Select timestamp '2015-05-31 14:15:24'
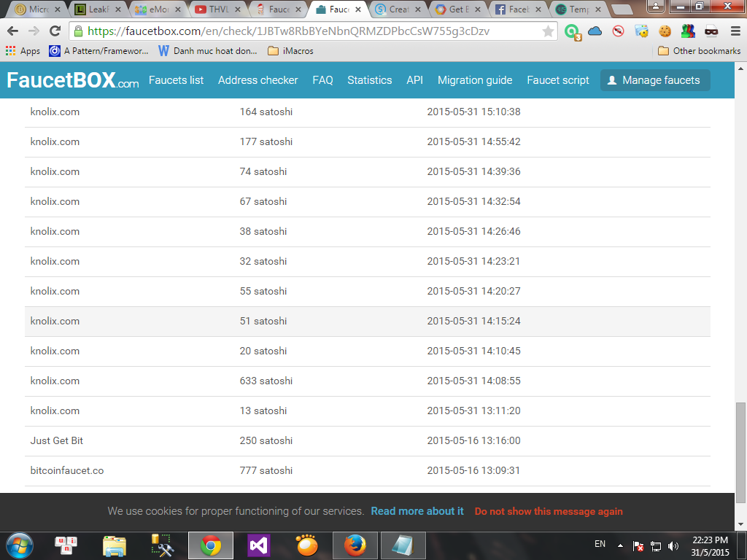 tap(473, 321)
